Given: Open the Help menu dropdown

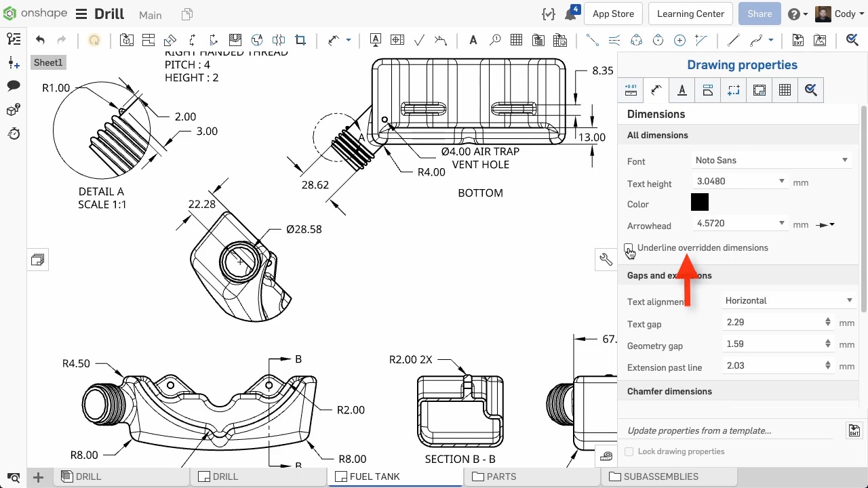Looking at the screenshot, I should coord(797,14).
